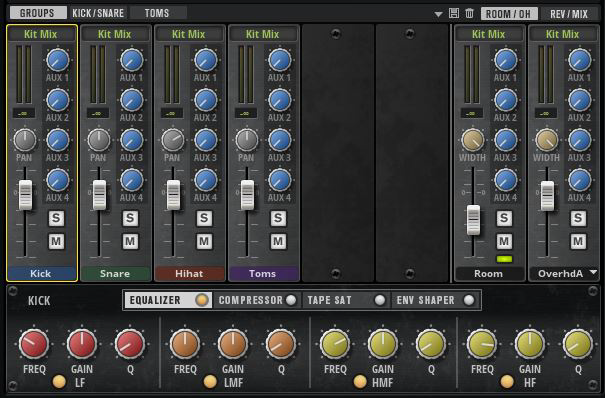This screenshot has height=398, width=605.
Task: Click the Snare channel AUX 2 knob
Action: tap(132, 100)
